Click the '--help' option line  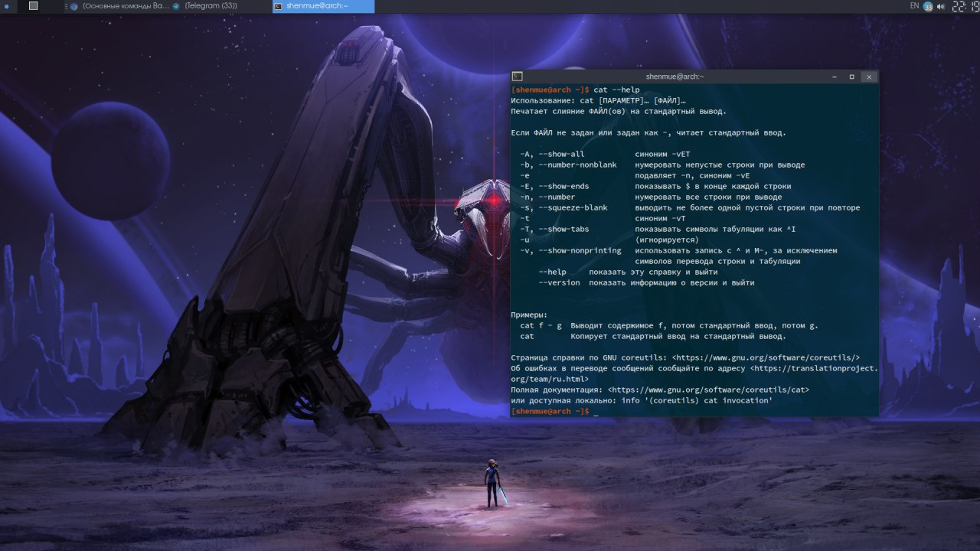pyautogui.click(x=629, y=272)
